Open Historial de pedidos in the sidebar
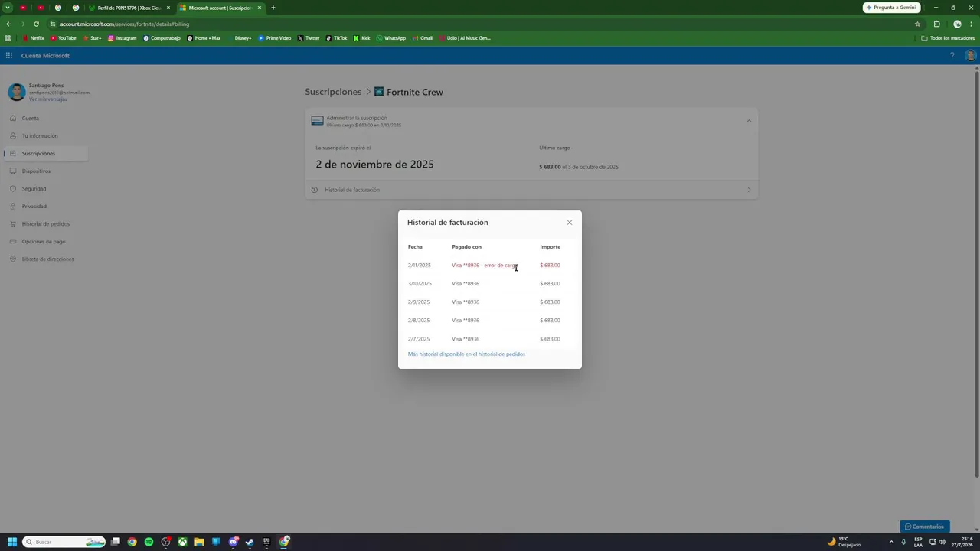Viewport: 980px width, 551px height. point(46,224)
